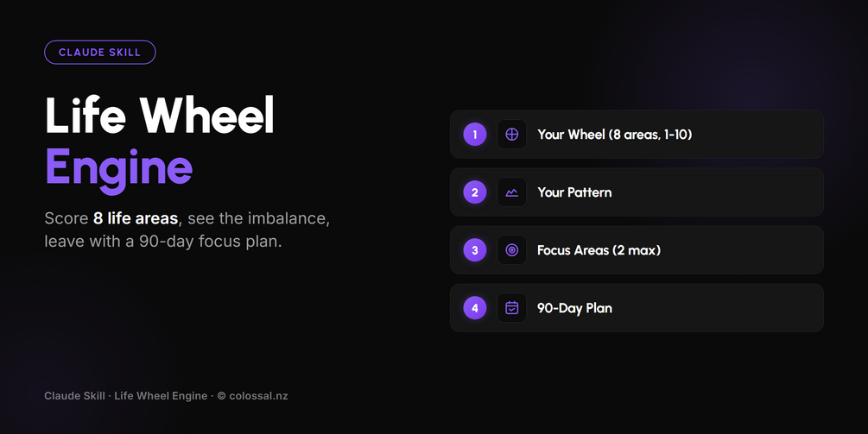Choose the Focus Areas (2 max) label

click(x=599, y=250)
